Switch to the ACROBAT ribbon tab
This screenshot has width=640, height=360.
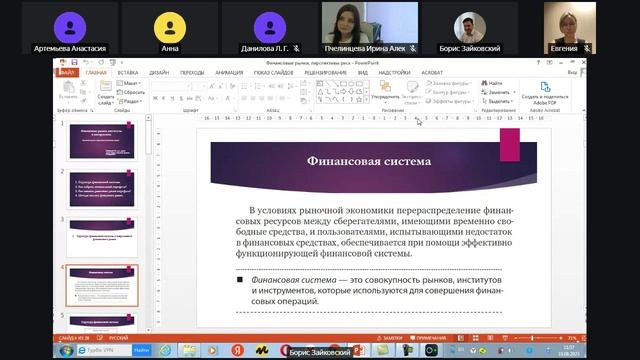coord(432,73)
